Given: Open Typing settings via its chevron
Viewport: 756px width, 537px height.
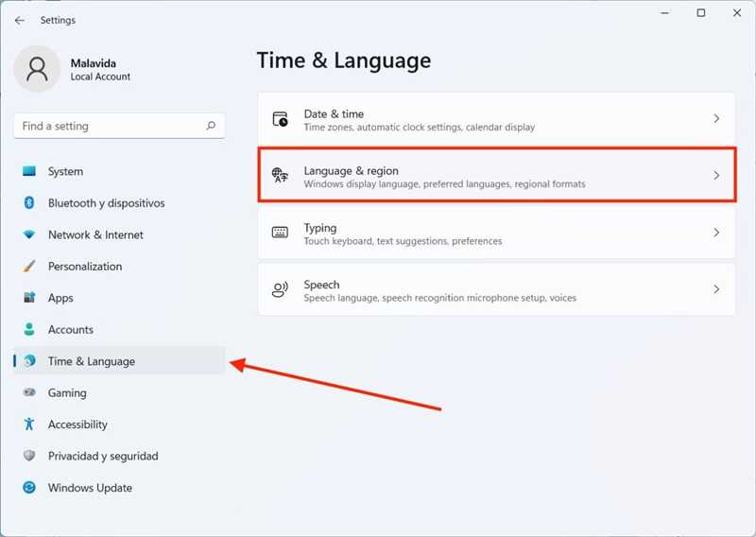Looking at the screenshot, I should tap(716, 233).
